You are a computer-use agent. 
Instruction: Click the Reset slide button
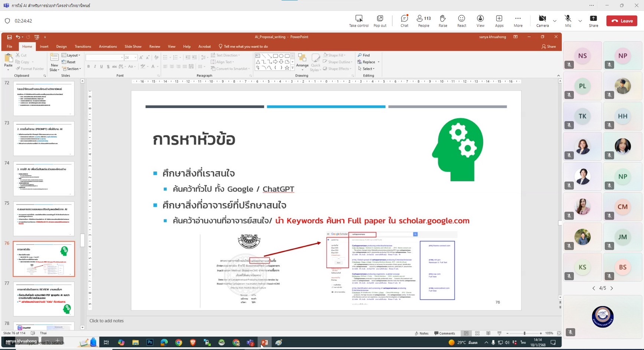coord(69,62)
